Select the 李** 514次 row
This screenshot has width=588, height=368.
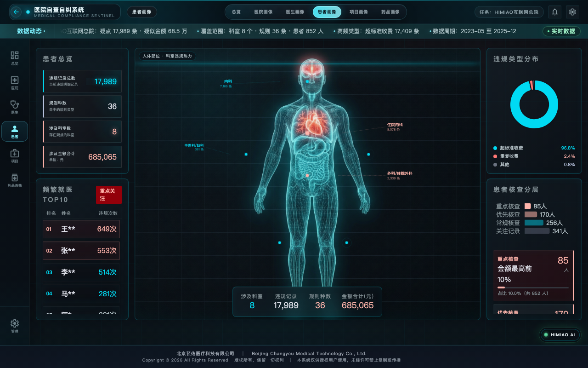[x=81, y=272]
